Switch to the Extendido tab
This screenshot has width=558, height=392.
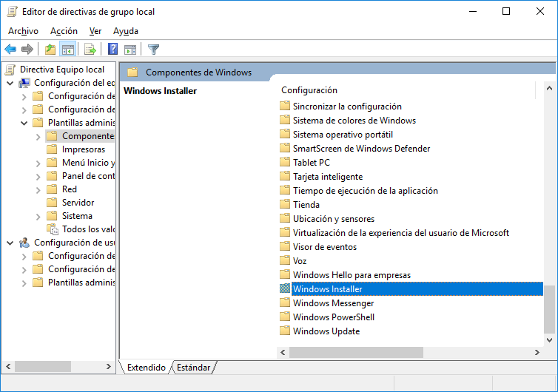147,368
